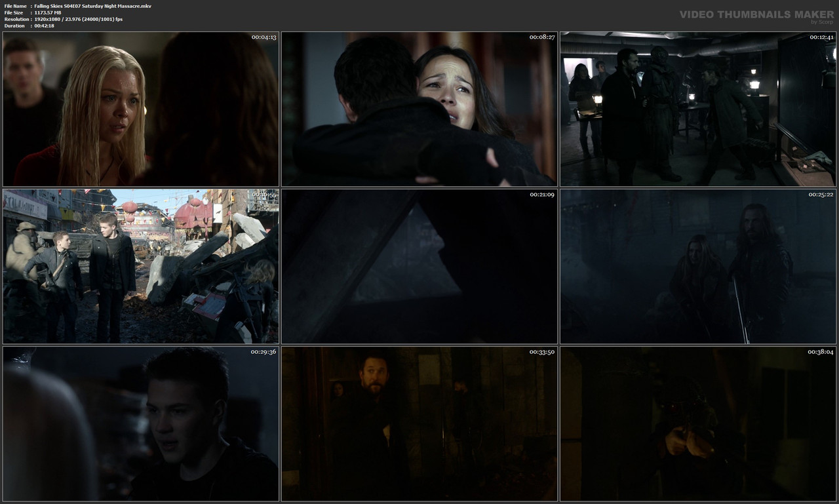Click the 'File Name' label
The image size is (839, 504).
pos(15,6)
